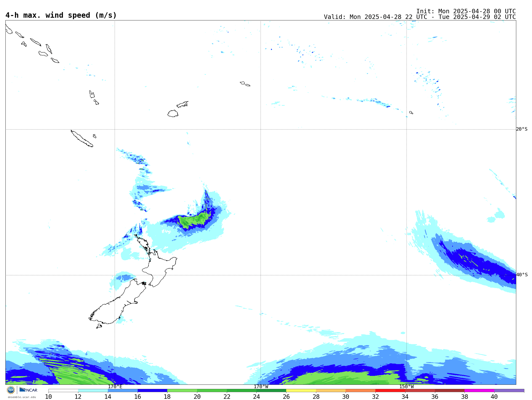Click the Valid time range text
This screenshot has height=400, width=532.
(x=420, y=17)
